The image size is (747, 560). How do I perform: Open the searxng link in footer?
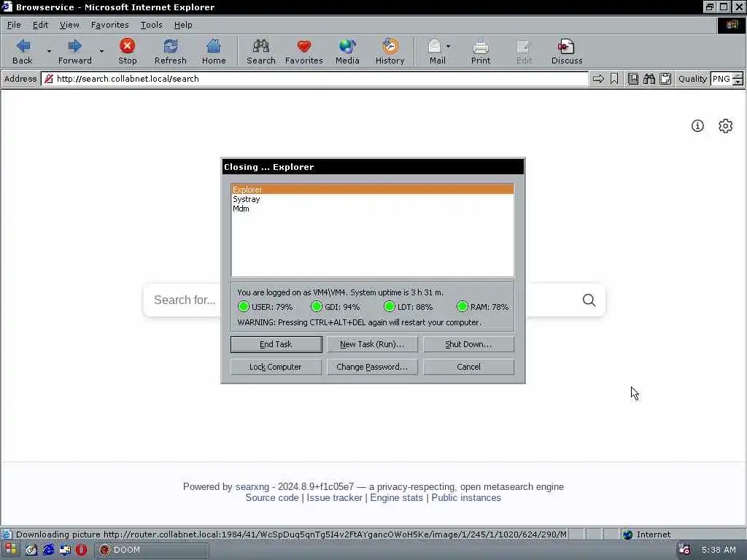point(252,486)
